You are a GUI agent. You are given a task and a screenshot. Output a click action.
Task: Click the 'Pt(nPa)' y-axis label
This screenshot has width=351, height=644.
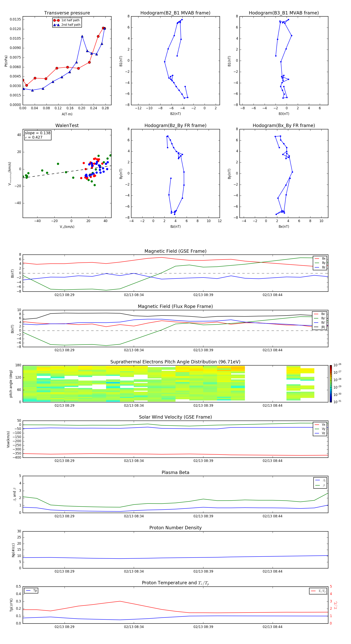click(x=6, y=61)
